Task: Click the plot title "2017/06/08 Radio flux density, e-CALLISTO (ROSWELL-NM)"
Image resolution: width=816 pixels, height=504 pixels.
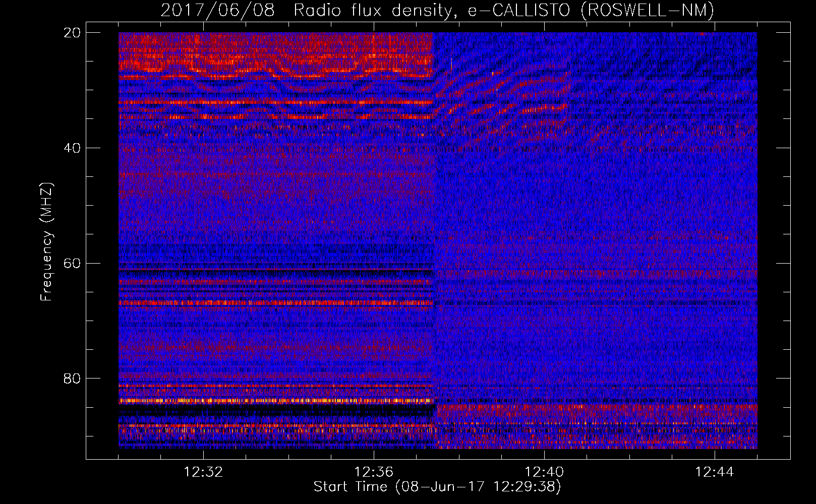Action: [437, 10]
